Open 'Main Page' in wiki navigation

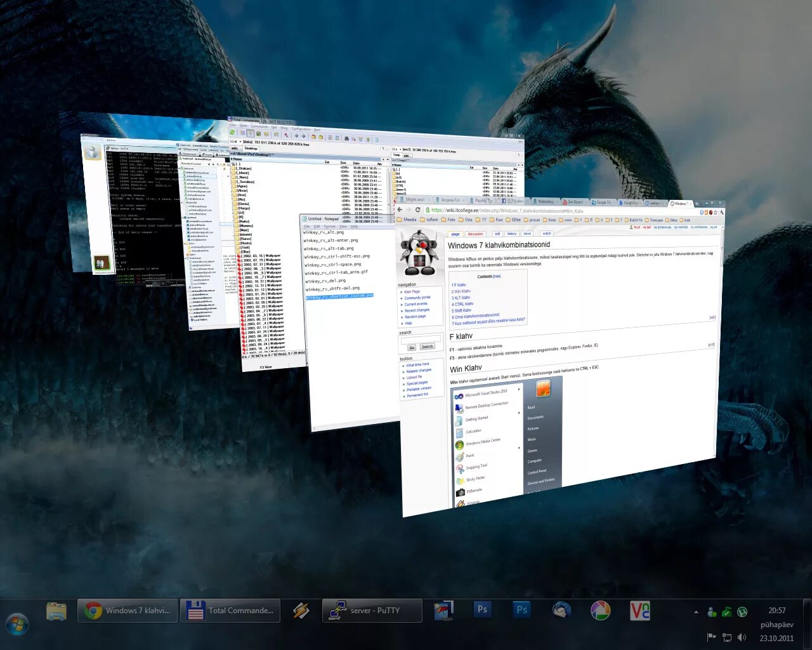click(412, 292)
